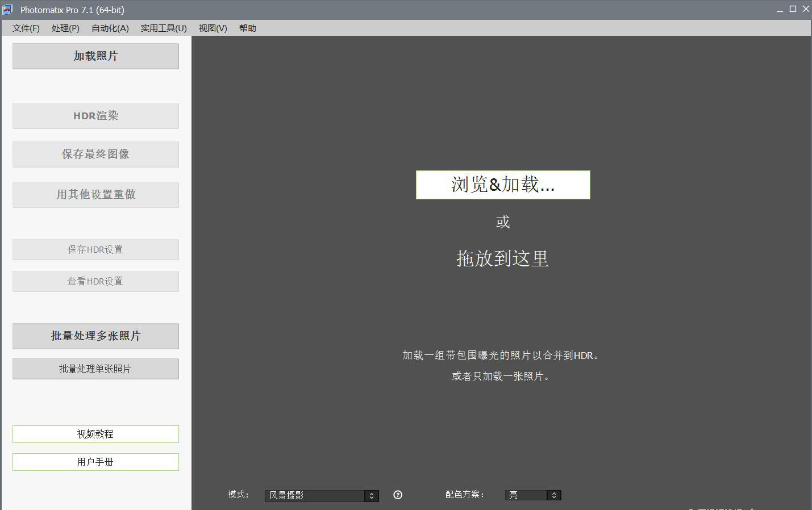
Task: Minimize the Photomatix Pro window
Action: pos(780,9)
